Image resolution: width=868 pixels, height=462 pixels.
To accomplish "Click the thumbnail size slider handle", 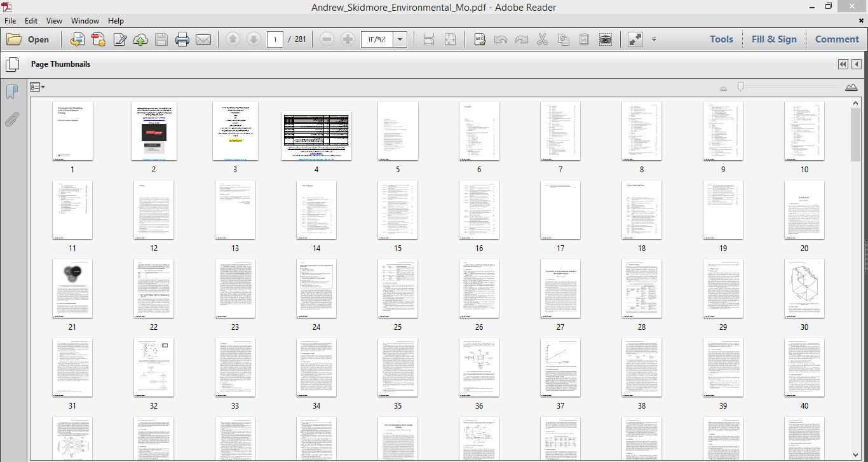I will 740,86.
